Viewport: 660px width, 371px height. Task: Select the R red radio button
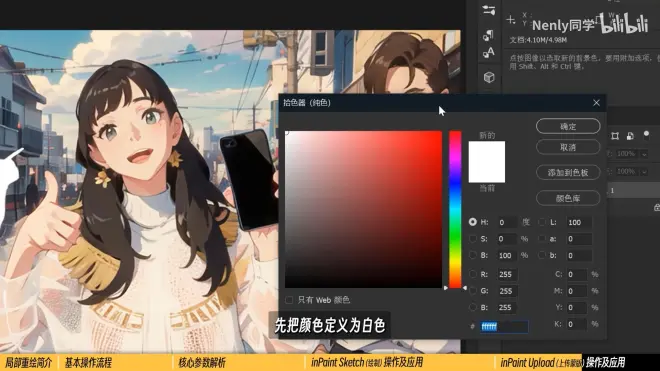[x=473, y=274]
